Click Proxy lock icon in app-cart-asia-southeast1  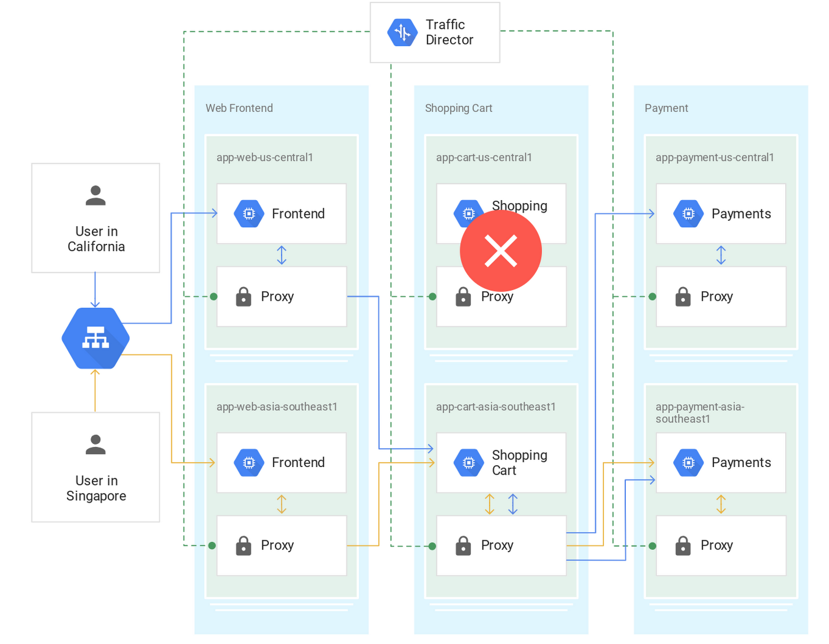[463, 546]
